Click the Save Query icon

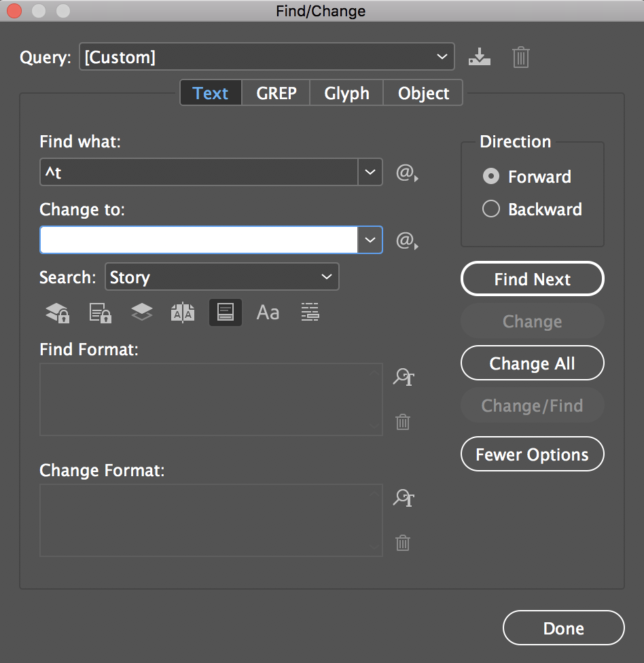[479, 57]
